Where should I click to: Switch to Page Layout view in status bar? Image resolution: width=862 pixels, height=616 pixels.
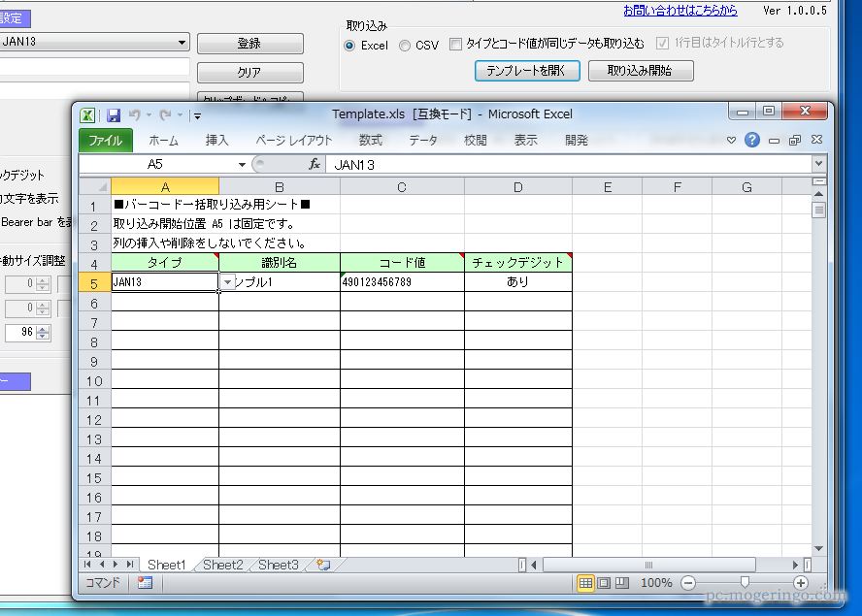pyautogui.click(x=604, y=583)
